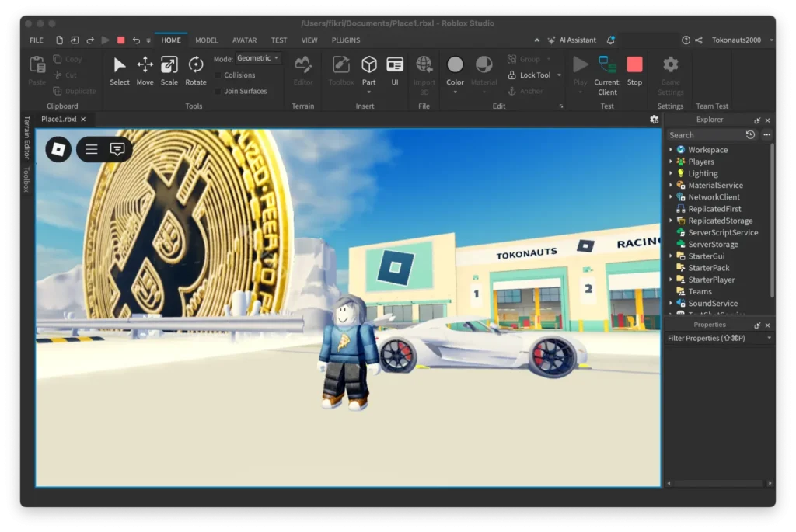Viewport: 796px width, 532px height.
Task: Expand the Workspace tree node
Action: [671, 150]
